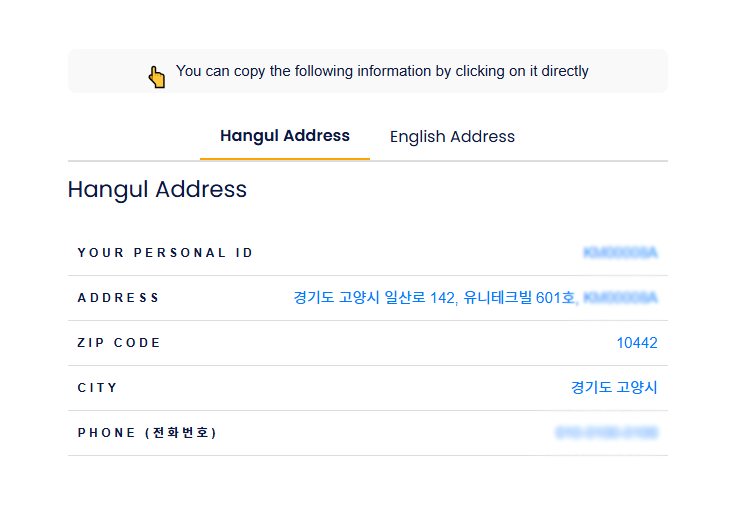
Task: Copy the blurred personal ID value
Action: coord(620,252)
